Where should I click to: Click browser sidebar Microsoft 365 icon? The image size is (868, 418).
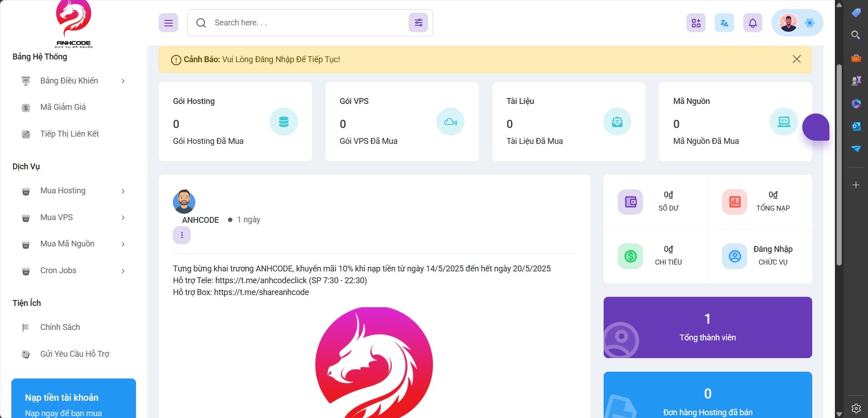pos(856,103)
